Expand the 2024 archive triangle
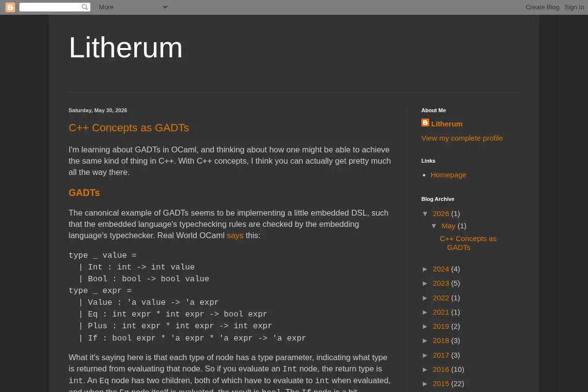 425,269
